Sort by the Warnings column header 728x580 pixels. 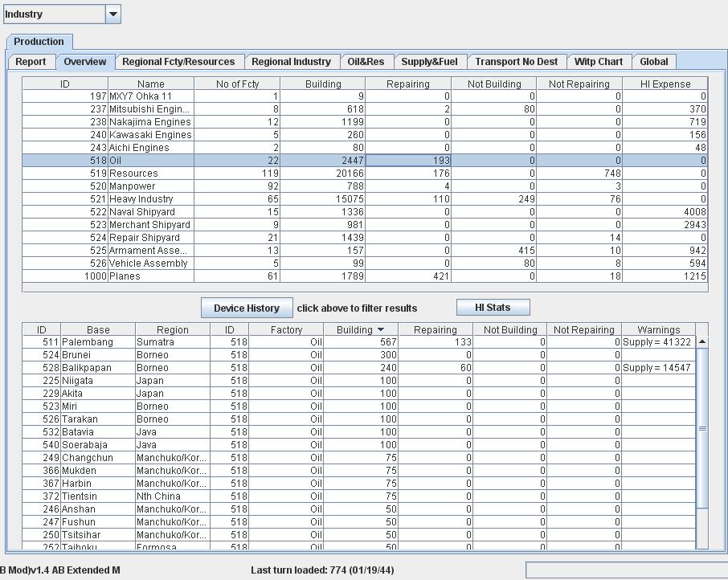(x=658, y=330)
